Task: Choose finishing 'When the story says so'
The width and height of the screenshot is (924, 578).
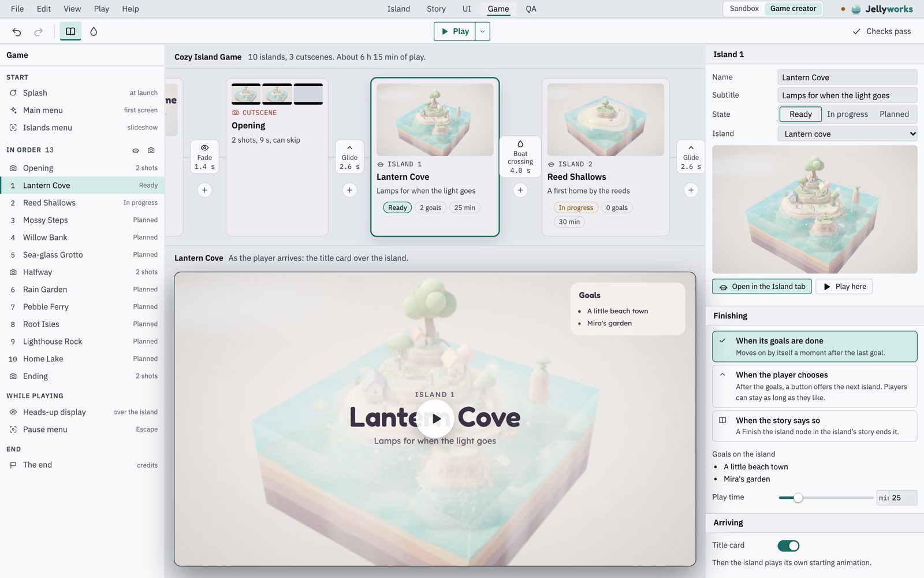Action: pyautogui.click(x=814, y=426)
